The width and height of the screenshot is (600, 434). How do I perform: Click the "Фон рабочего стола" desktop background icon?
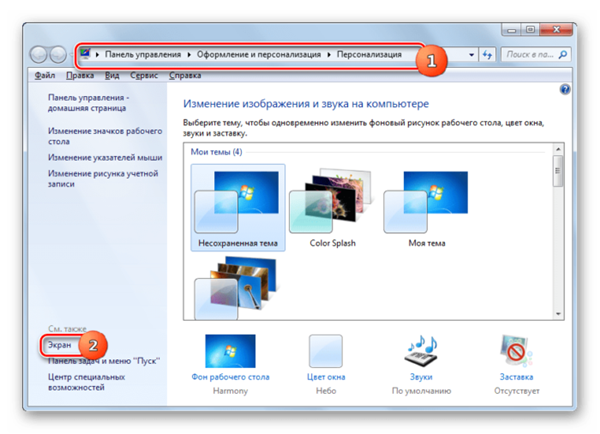[x=230, y=351]
